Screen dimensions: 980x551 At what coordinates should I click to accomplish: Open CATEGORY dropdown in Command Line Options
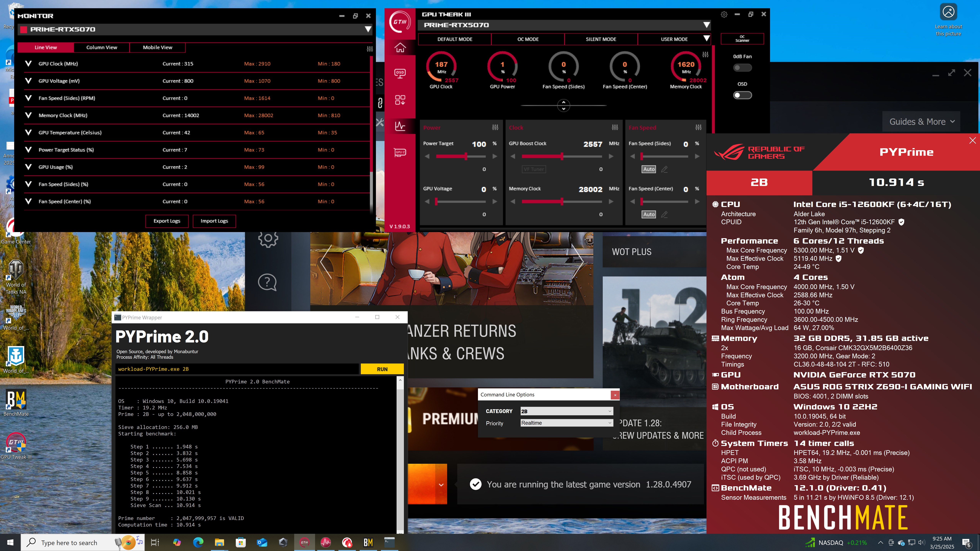[567, 411]
